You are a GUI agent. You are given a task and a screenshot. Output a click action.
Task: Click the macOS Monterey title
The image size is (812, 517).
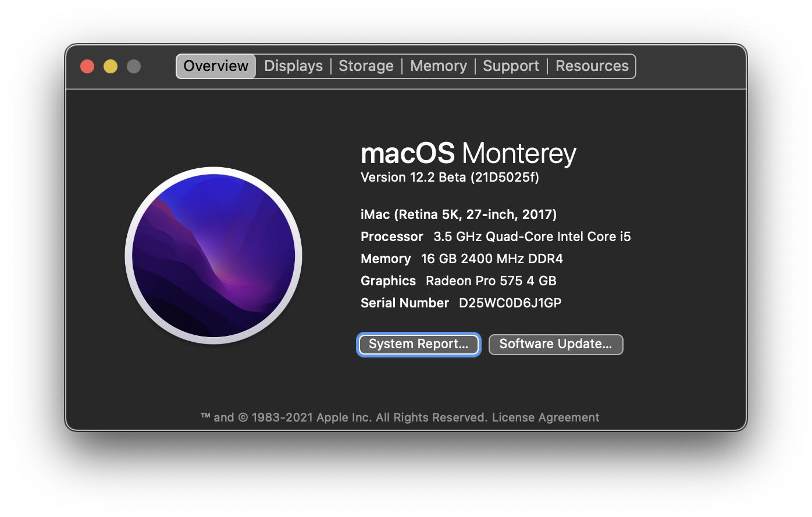click(x=468, y=153)
